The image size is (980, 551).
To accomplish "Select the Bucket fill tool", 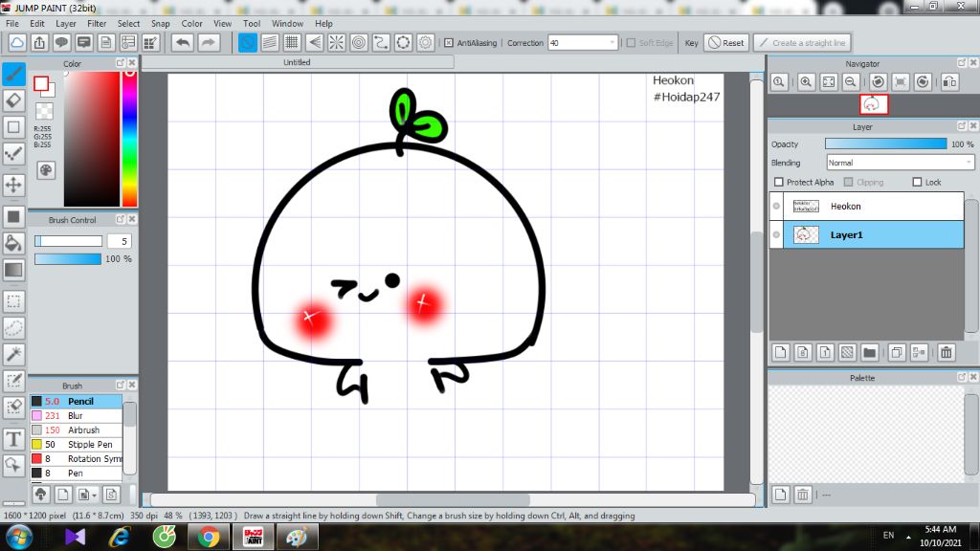I will point(13,243).
